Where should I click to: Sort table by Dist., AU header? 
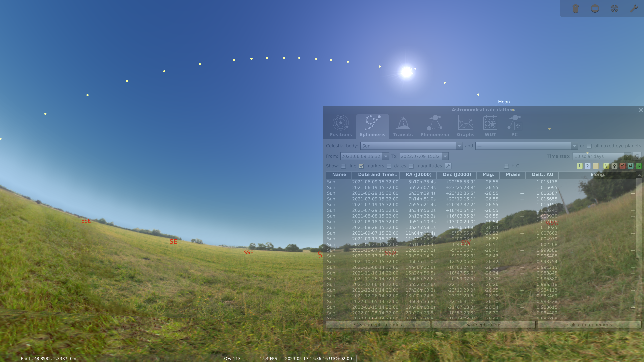coord(542,175)
